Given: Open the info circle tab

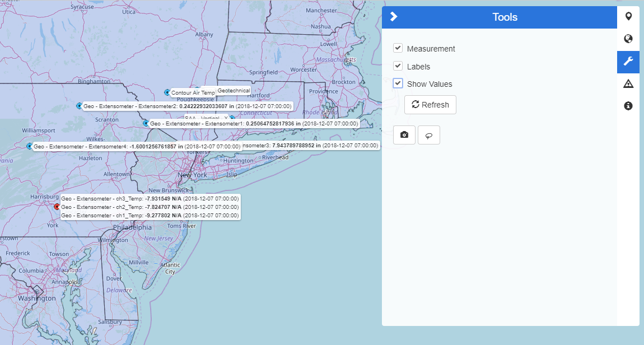Looking at the screenshot, I should [628, 106].
